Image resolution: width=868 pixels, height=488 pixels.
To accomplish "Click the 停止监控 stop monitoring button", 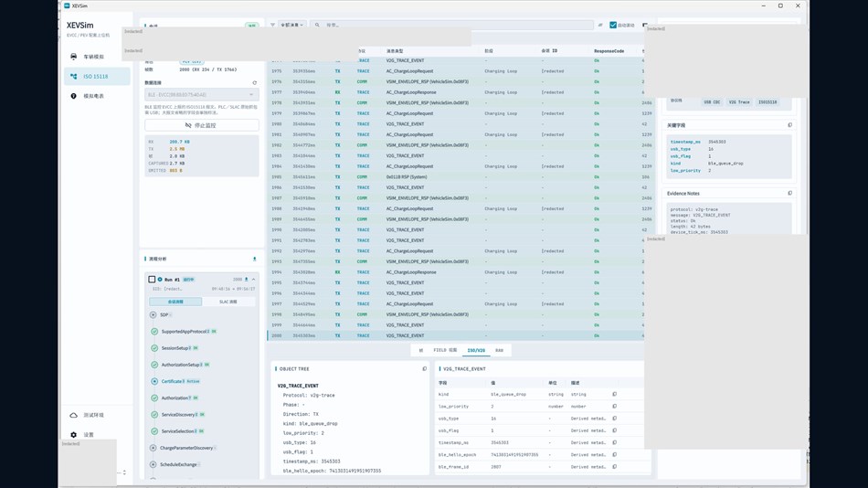I will coord(202,125).
